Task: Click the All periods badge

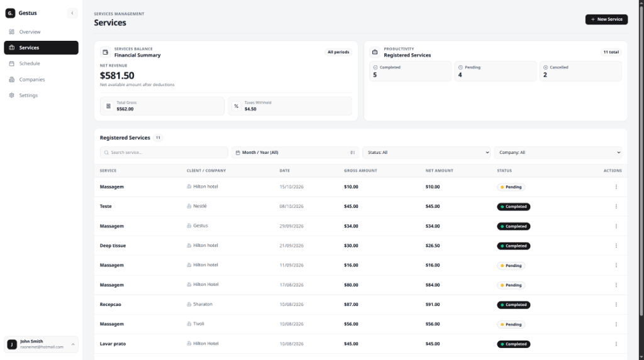Action: [338, 52]
